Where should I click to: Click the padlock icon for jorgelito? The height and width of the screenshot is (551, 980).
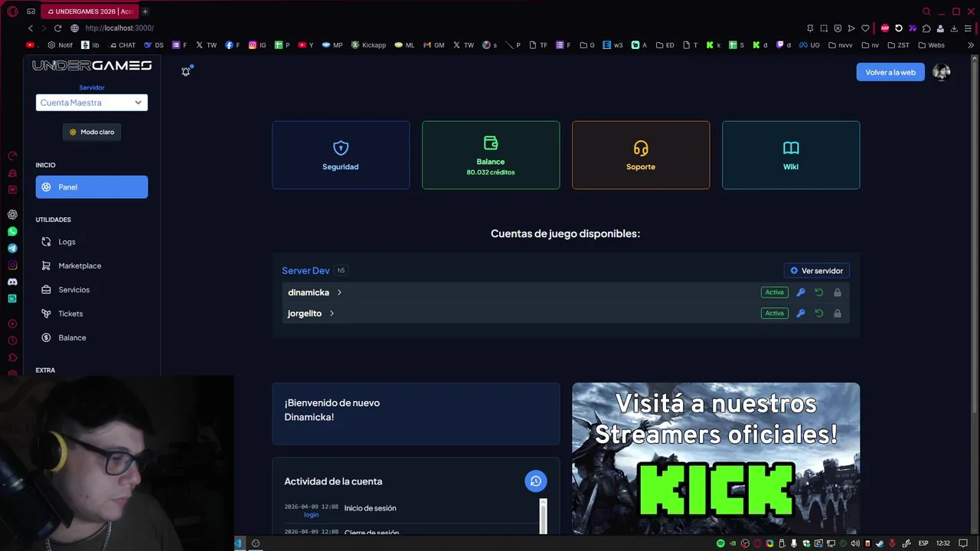pyautogui.click(x=838, y=313)
